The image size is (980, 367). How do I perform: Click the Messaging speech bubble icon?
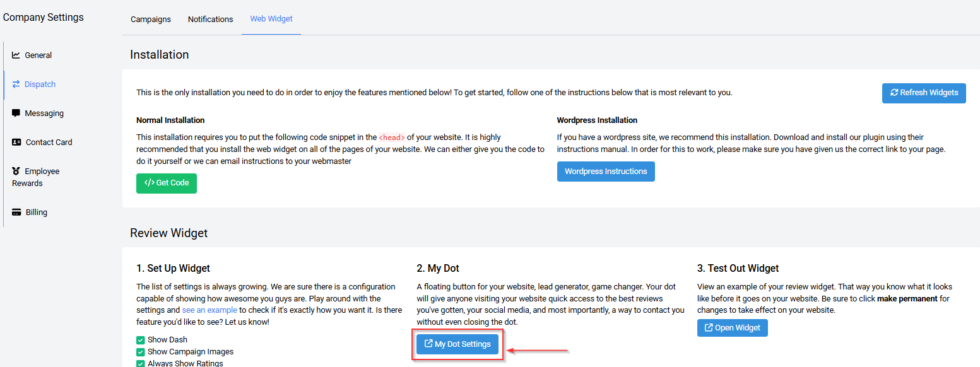[x=16, y=114]
